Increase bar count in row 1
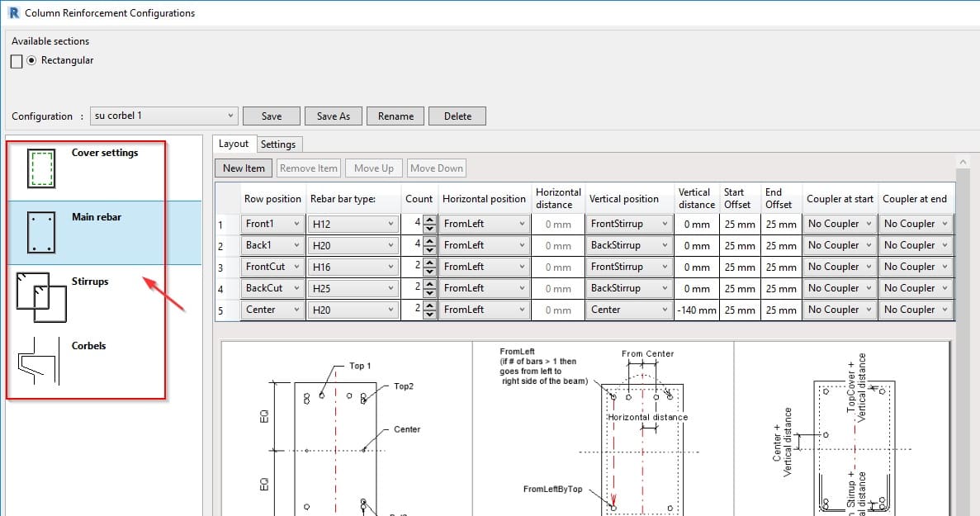The height and width of the screenshot is (516, 980). pyautogui.click(x=429, y=220)
